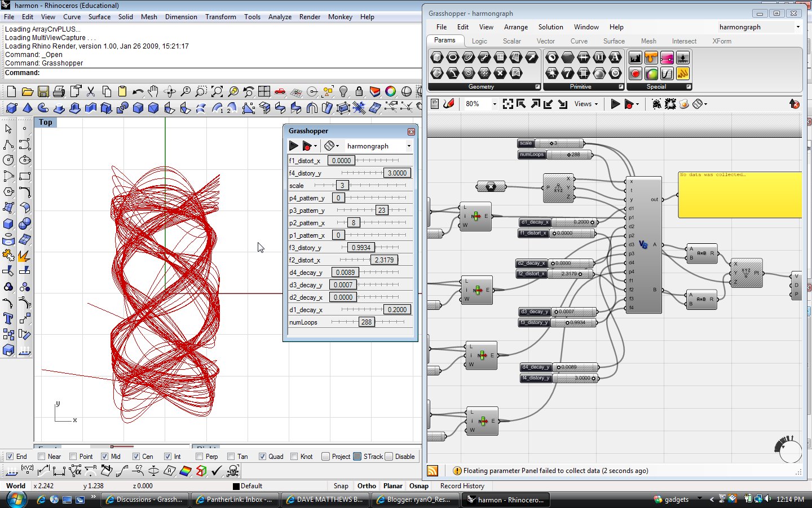Click the XYZ point coordinates icon
The width and height of the screenshot is (812, 508).
point(27,471)
